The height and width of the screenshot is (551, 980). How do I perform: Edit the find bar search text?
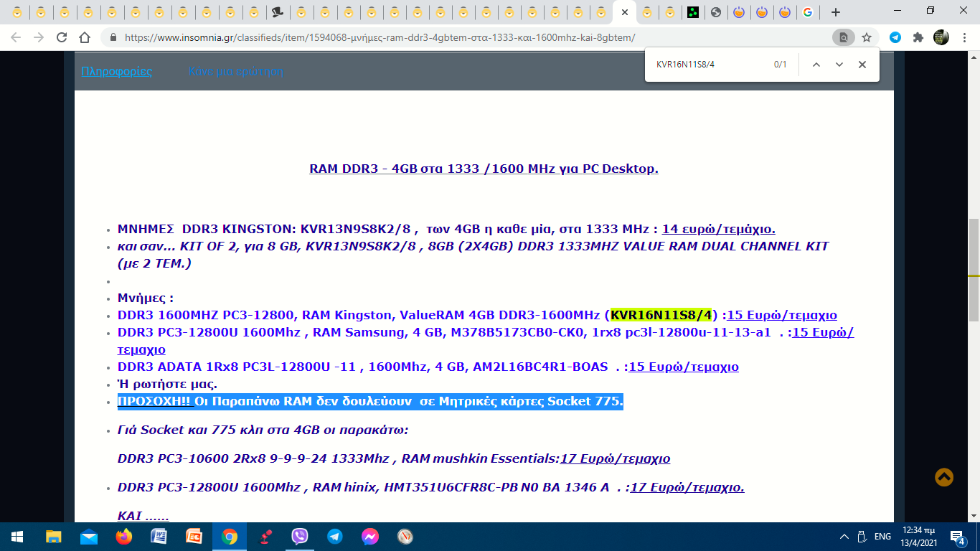tap(706, 65)
